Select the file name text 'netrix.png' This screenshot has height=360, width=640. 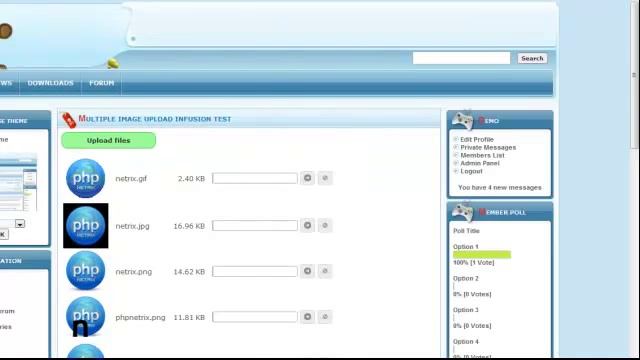133,271
